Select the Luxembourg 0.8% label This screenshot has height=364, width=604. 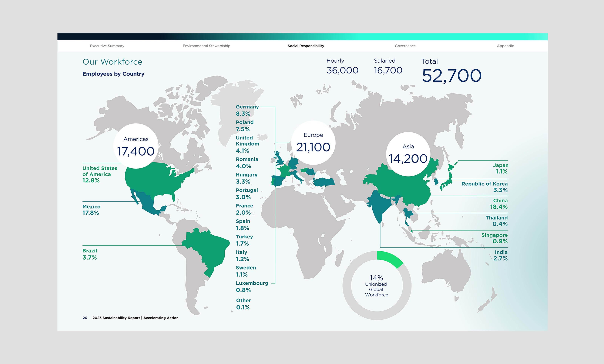click(x=252, y=286)
